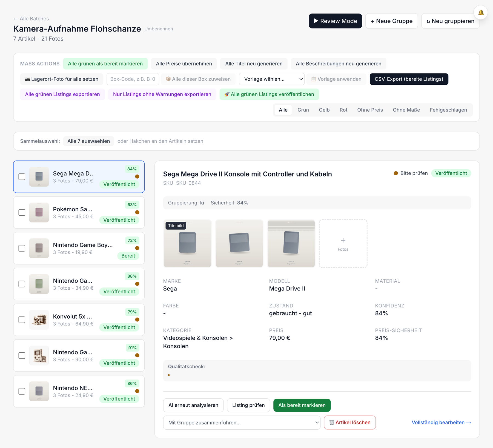Select the third Sega Mega Drive photo
493x448 pixels.
(291, 243)
